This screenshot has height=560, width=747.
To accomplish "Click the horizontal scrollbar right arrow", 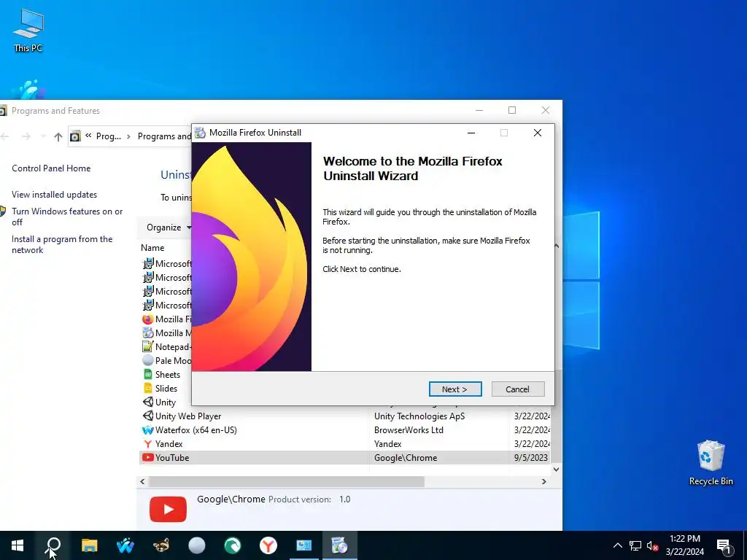I will pyautogui.click(x=544, y=481).
